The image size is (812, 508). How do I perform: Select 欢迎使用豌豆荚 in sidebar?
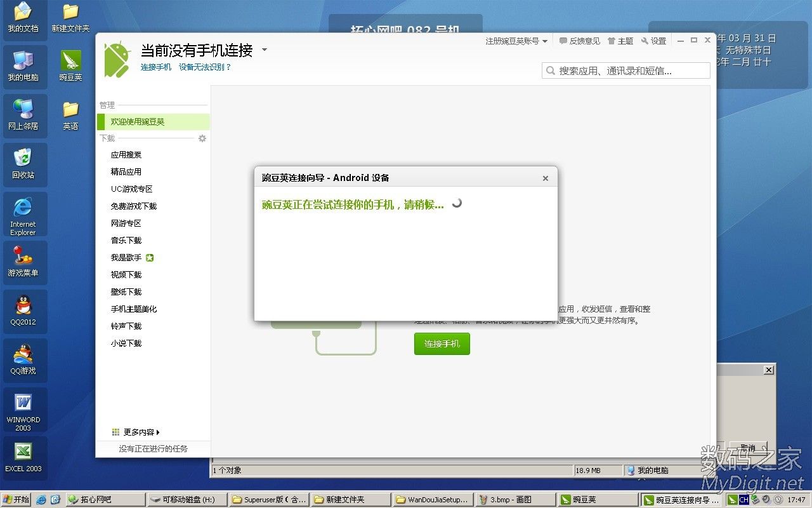point(153,122)
